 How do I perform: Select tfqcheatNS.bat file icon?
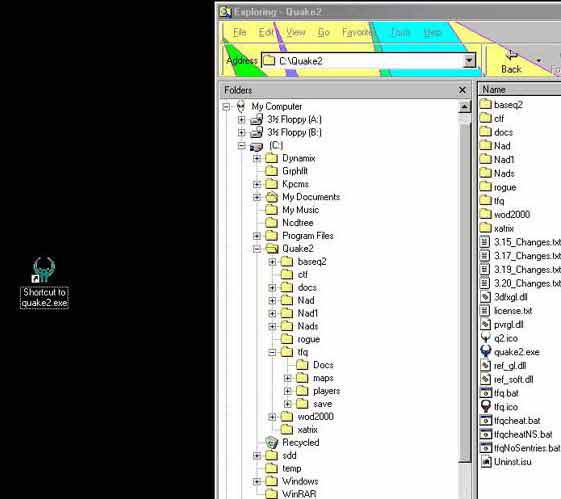click(x=486, y=434)
